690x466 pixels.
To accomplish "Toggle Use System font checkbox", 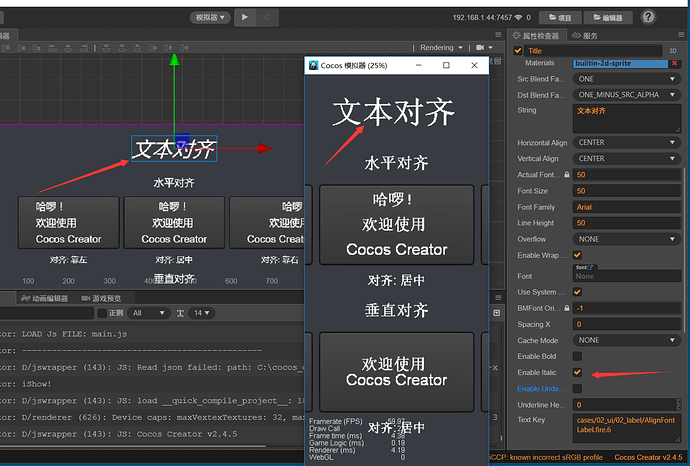I will coord(577,292).
